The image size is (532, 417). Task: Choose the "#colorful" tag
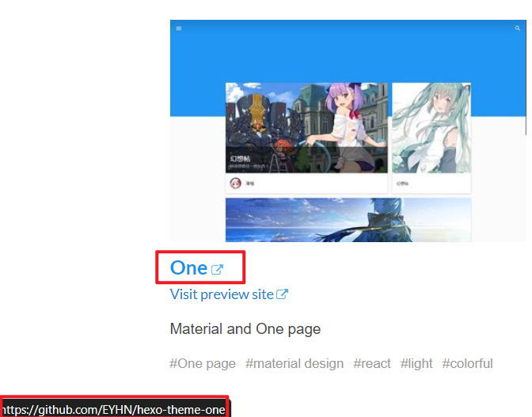point(467,363)
